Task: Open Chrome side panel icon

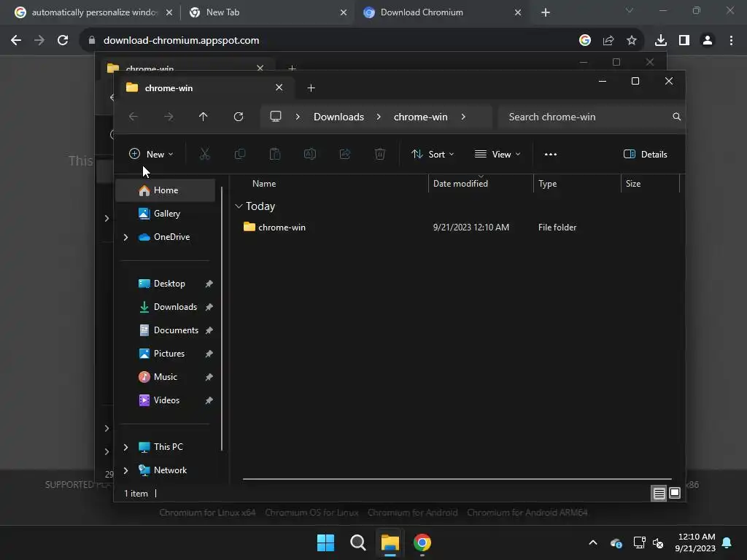Action: (684, 41)
